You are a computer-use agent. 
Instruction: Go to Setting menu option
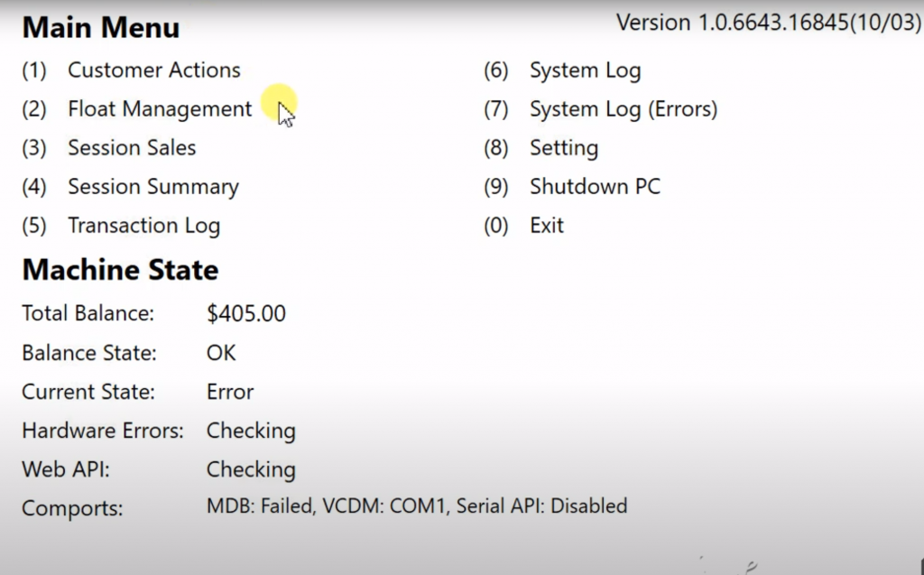[x=563, y=148]
